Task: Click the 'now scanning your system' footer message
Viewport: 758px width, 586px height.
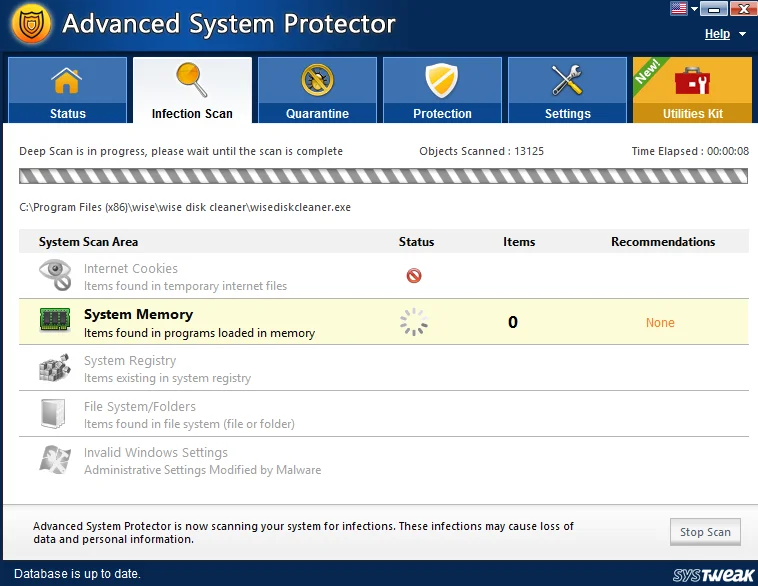Action: 303,532
